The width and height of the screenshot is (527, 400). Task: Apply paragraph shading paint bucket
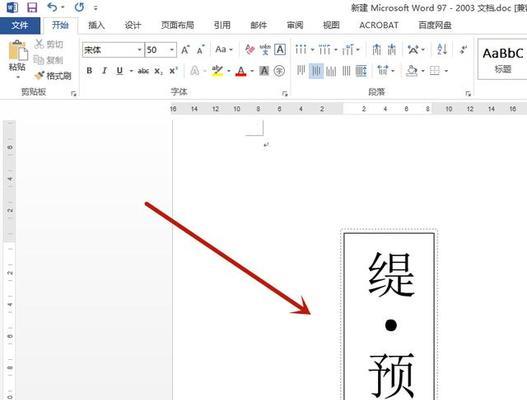[412, 71]
